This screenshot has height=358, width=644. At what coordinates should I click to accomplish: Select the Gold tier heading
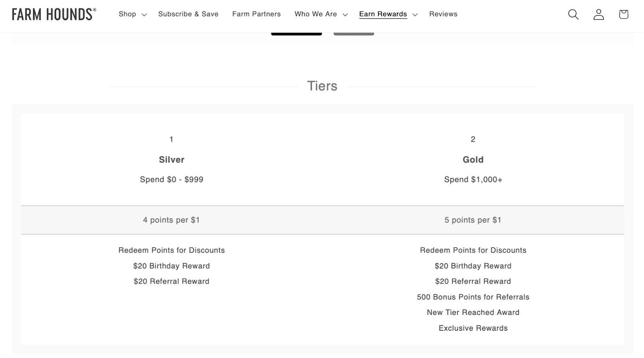(473, 160)
